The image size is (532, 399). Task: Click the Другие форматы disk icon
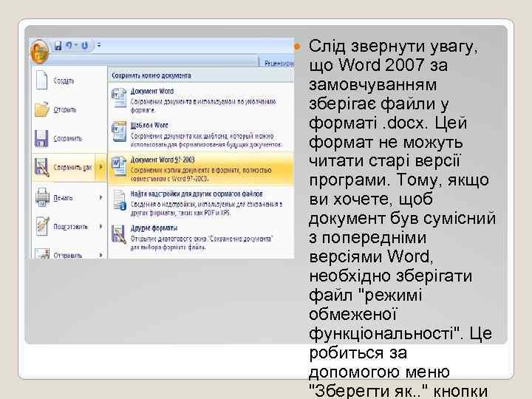[x=119, y=234]
